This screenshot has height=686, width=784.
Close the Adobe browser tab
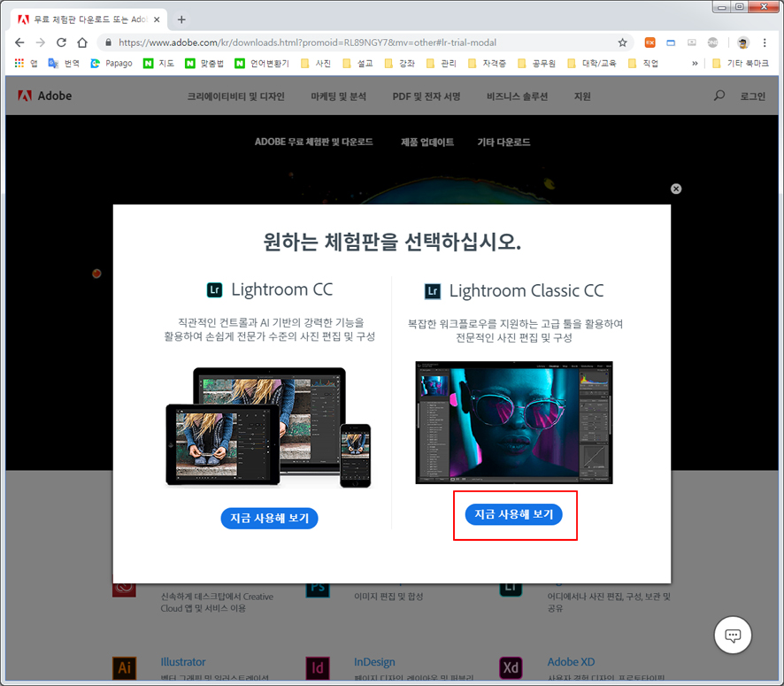(x=157, y=19)
